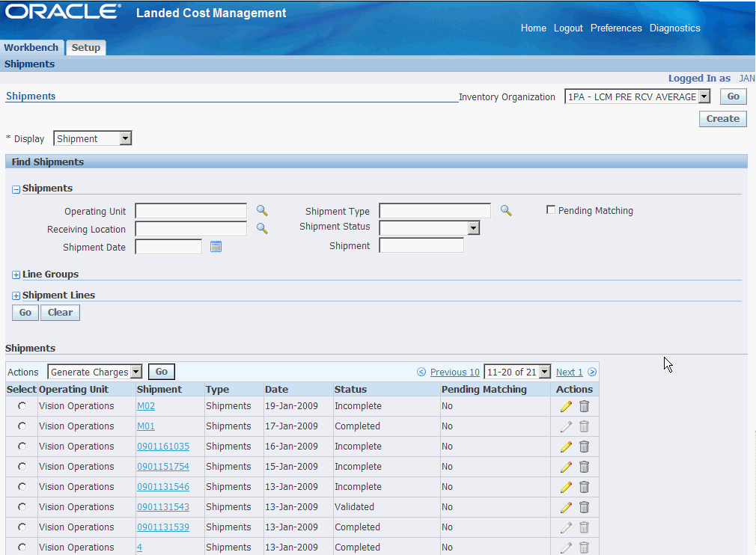The image size is (756, 555).
Task: Switch to the Setup tab
Action: [85, 47]
